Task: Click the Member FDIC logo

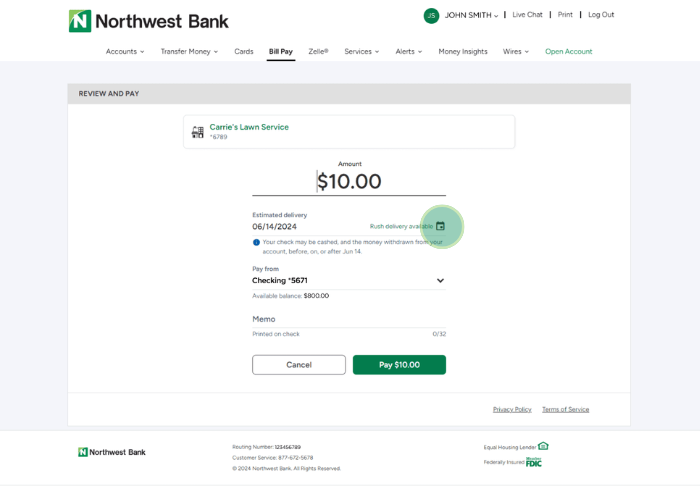Action: [x=534, y=462]
